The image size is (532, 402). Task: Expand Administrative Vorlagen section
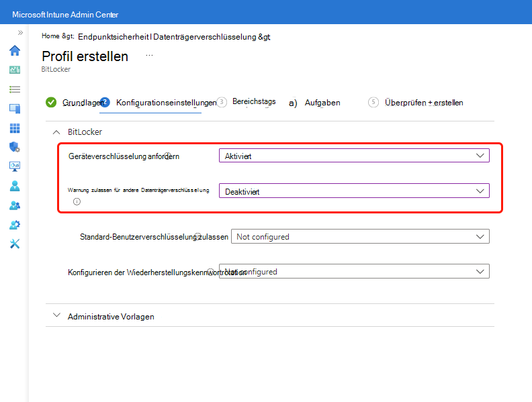tap(56, 315)
